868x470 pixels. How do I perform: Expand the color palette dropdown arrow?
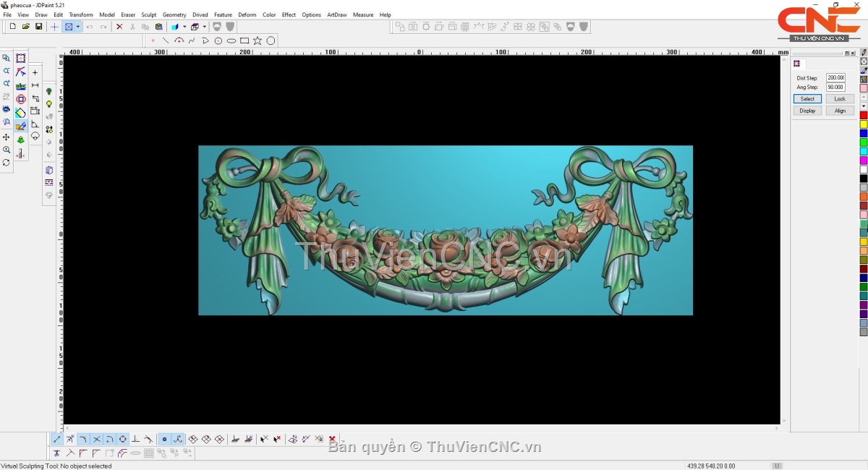[x=864, y=106]
